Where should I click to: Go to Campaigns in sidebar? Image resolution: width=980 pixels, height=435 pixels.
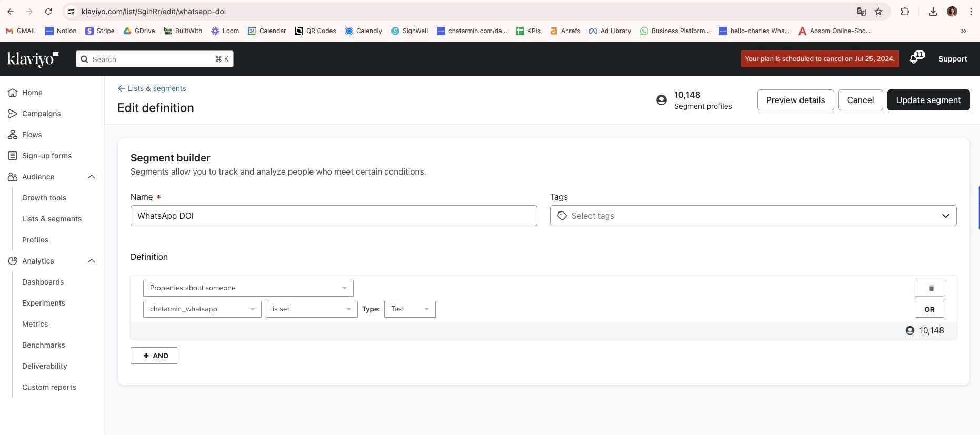(41, 114)
